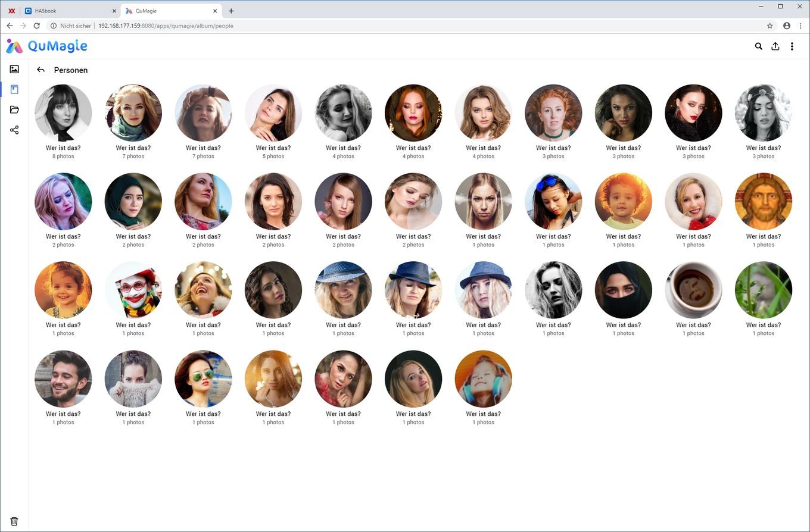Open a new browser tab
Image resolution: width=810 pixels, height=532 pixels.
click(x=231, y=11)
